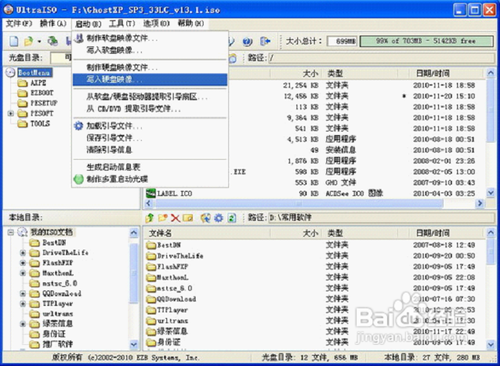500x366 pixels.
Task: Expand the FlashFXP tree node
Action: (x=23, y=263)
